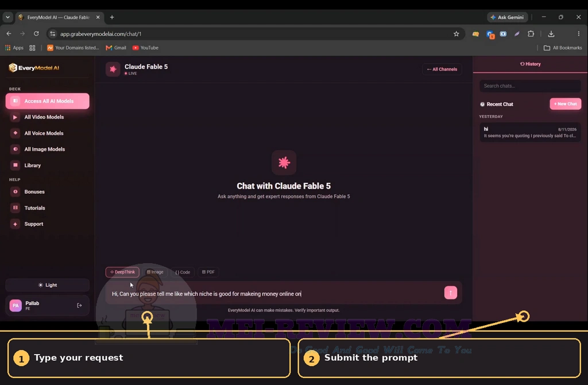The width and height of the screenshot is (588, 385).
Task: Open the recent chat titled hi
Action: (530, 133)
